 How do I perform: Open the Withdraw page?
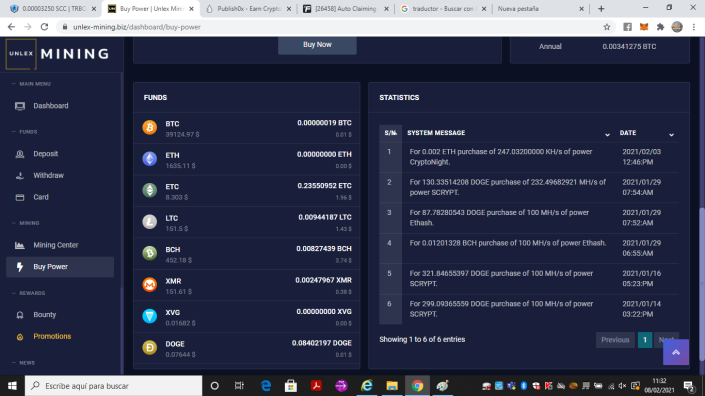point(48,175)
